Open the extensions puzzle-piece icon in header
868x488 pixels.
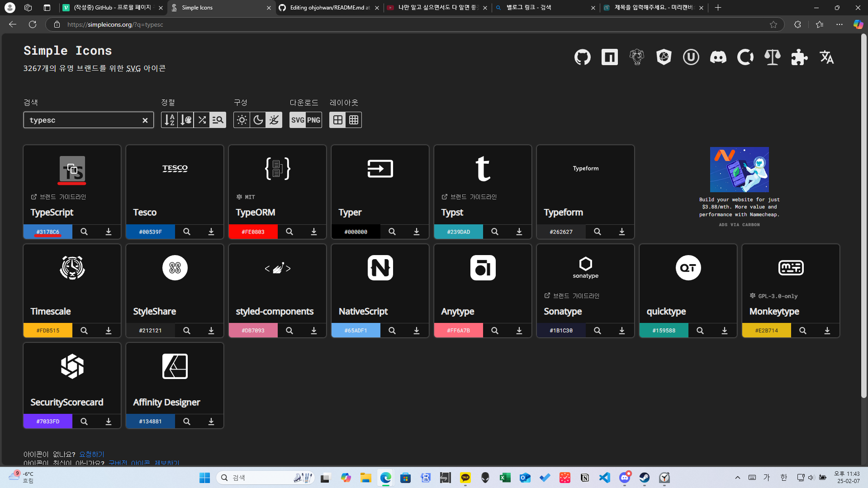pyautogui.click(x=800, y=57)
